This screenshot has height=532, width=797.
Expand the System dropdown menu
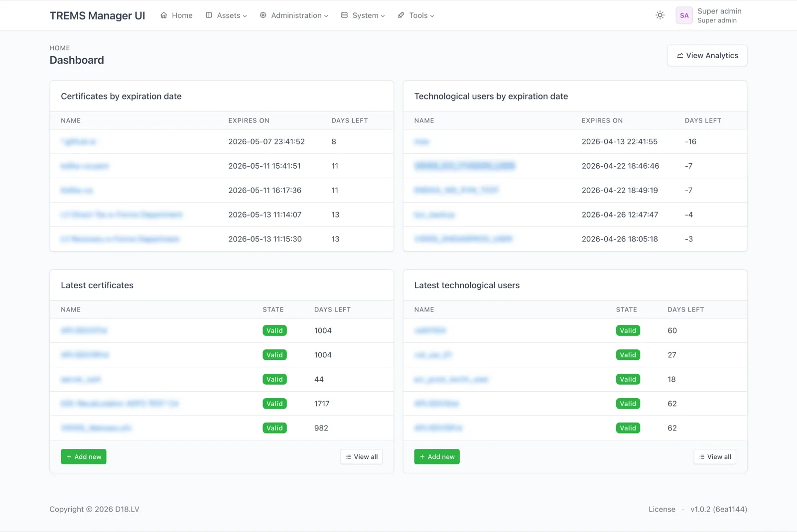click(x=383, y=15)
